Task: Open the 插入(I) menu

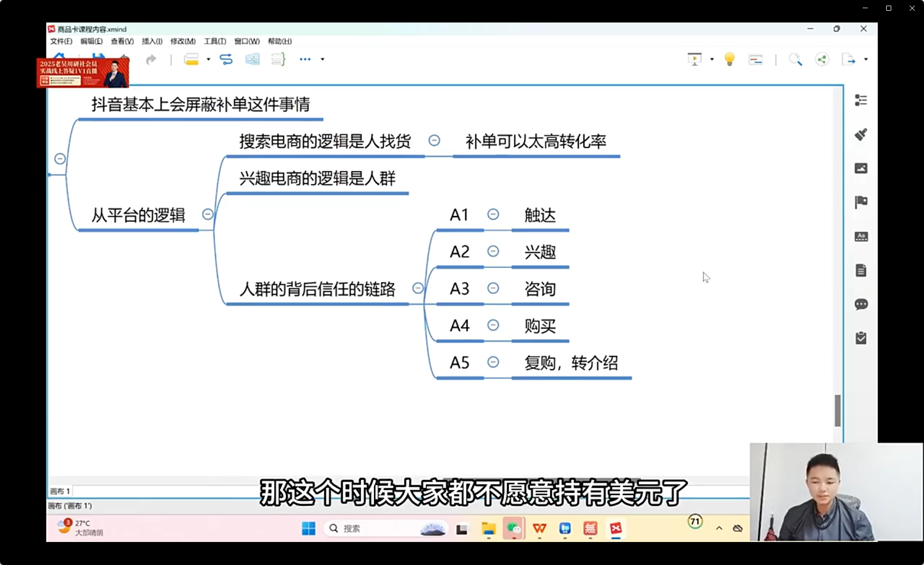Action: point(152,41)
